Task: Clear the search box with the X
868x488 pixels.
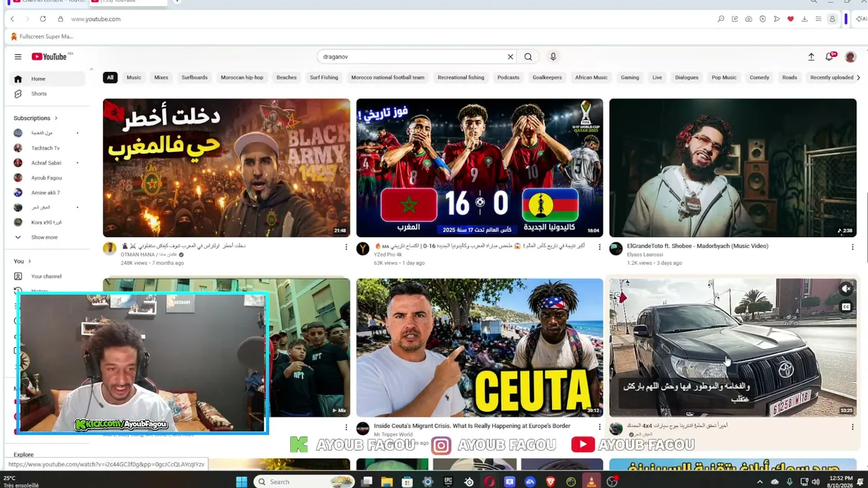Action: click(511, 57)
